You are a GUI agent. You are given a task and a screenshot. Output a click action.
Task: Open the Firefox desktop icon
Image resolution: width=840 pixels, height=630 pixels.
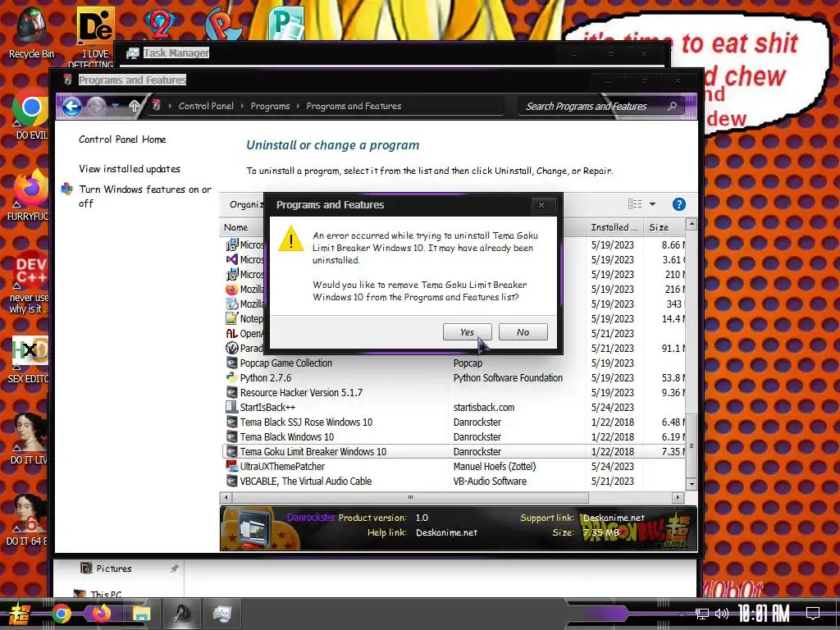point(30,195)
